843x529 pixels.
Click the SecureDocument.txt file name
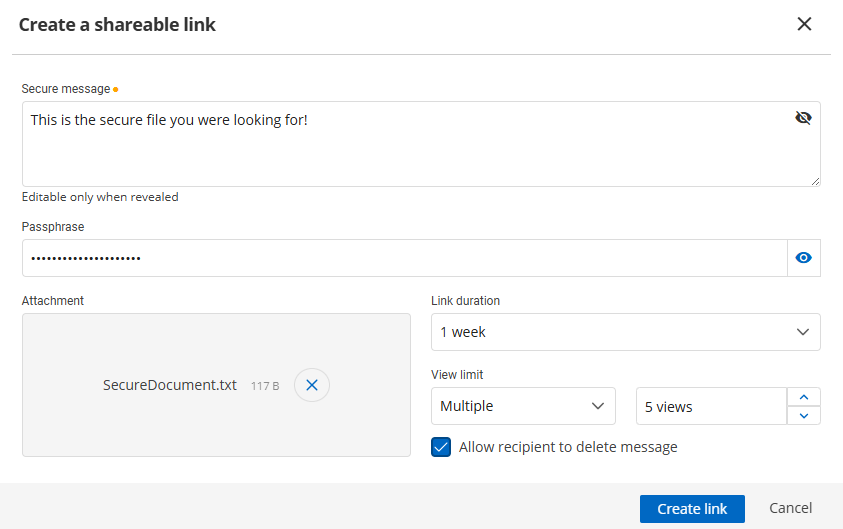pos(170,385)
